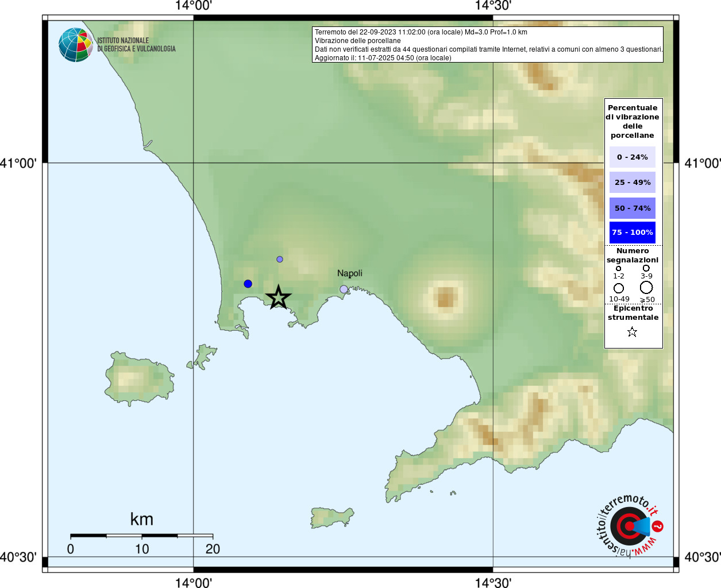Click the haisentitoilterremoto.it target logo
The image size is (721, 588).
tap(630, 526)
